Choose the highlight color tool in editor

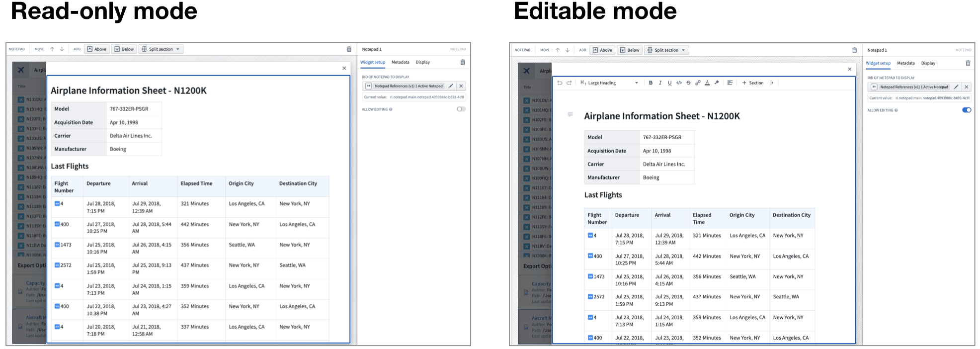pyautogui.click(x=717, y=83)
